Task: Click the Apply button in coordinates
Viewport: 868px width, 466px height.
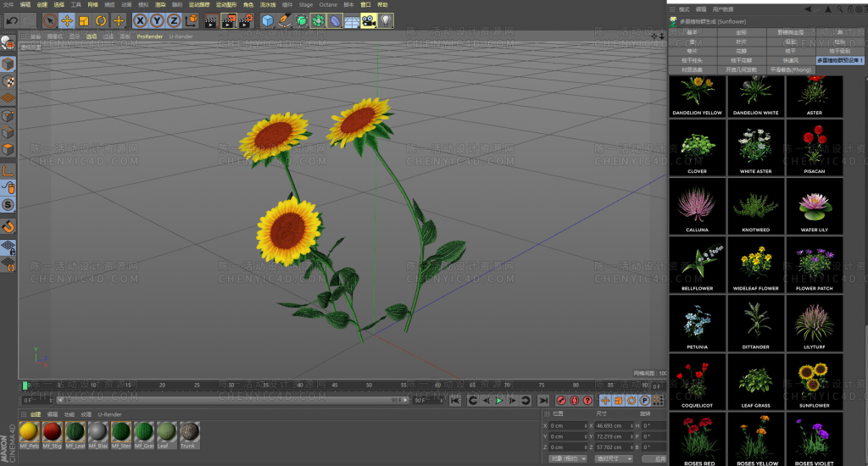Action: click(x=653, y=458)
